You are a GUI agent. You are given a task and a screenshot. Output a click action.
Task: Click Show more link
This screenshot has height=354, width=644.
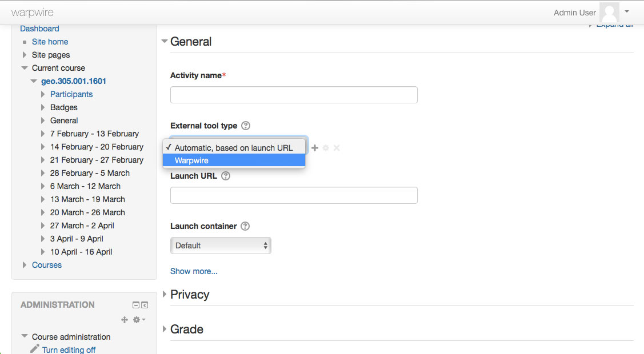click(x=194, y=271)
